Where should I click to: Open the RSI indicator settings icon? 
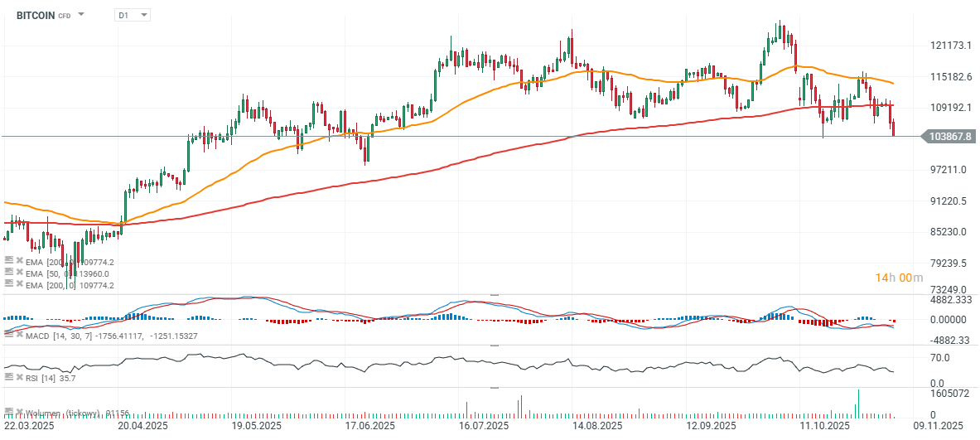[x=8, y=377]
